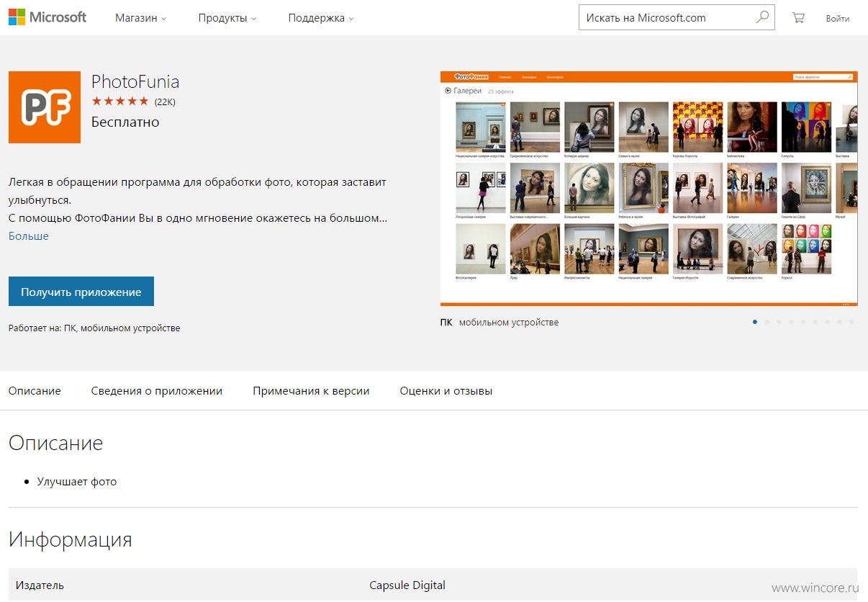
Task: Go to the Описание tab
Action: (x=35, y=391)
